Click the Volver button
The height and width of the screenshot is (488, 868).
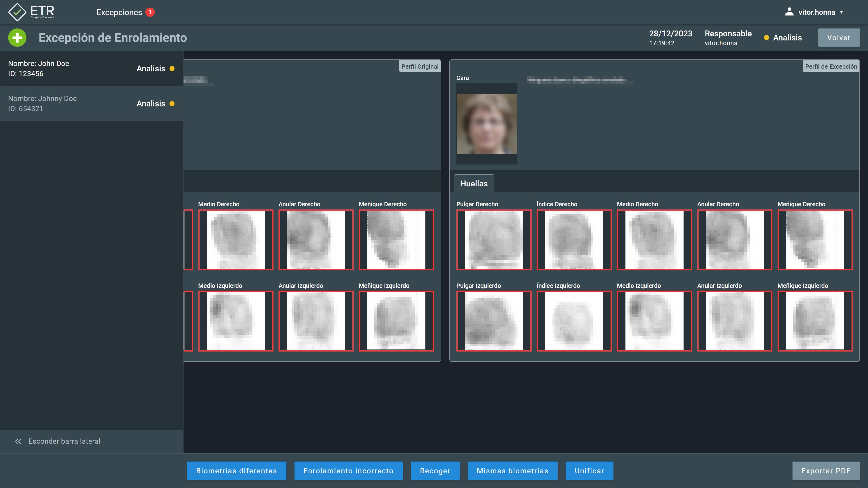(839, 37)
